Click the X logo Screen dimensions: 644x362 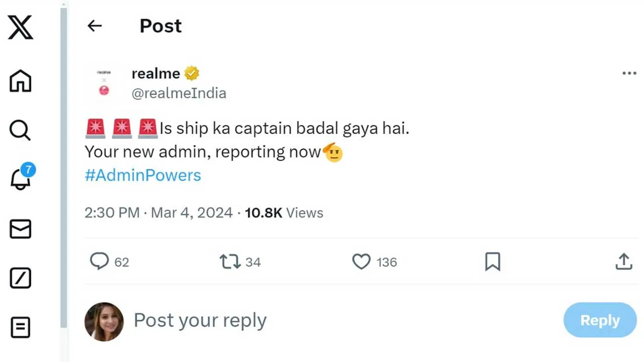point(21,27)
